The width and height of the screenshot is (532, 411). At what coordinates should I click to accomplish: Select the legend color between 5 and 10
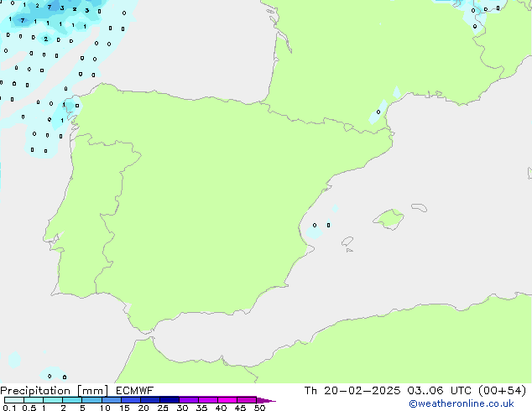click(91, 400)
